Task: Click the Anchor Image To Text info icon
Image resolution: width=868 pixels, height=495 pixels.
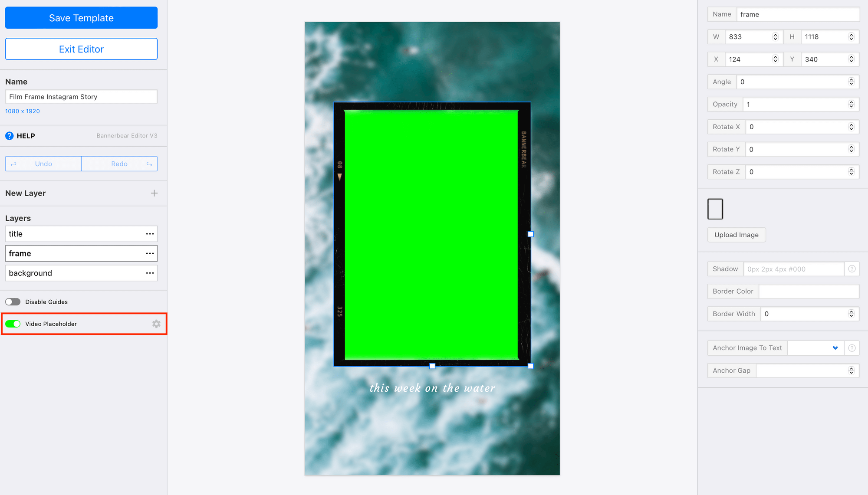Action: point(852,348)
